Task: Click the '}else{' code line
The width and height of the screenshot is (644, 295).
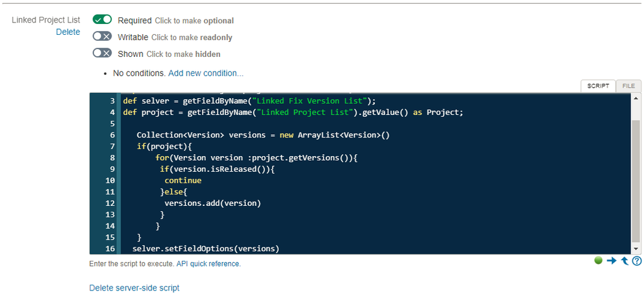Action: tap(174, 192)
